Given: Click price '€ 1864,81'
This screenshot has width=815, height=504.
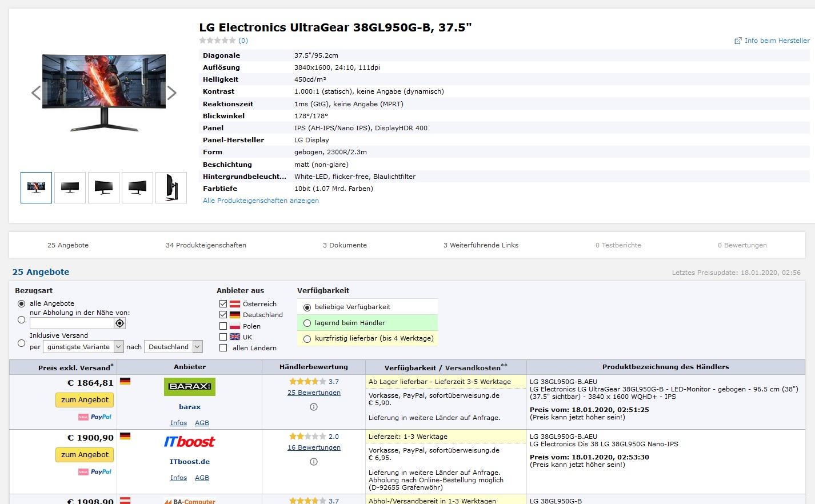Looking at the screenshot, I should (x=90, y=383).
